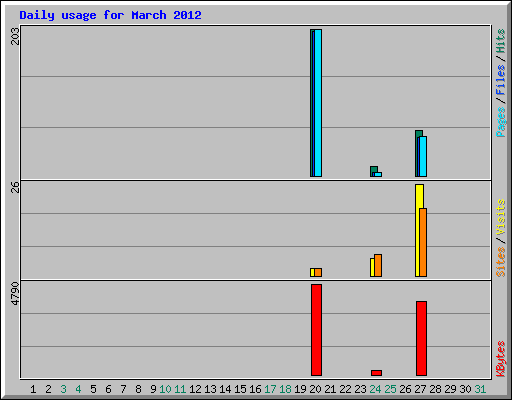
Task: Click green day 31 on the x-axis
Action: tap(480, 389)
